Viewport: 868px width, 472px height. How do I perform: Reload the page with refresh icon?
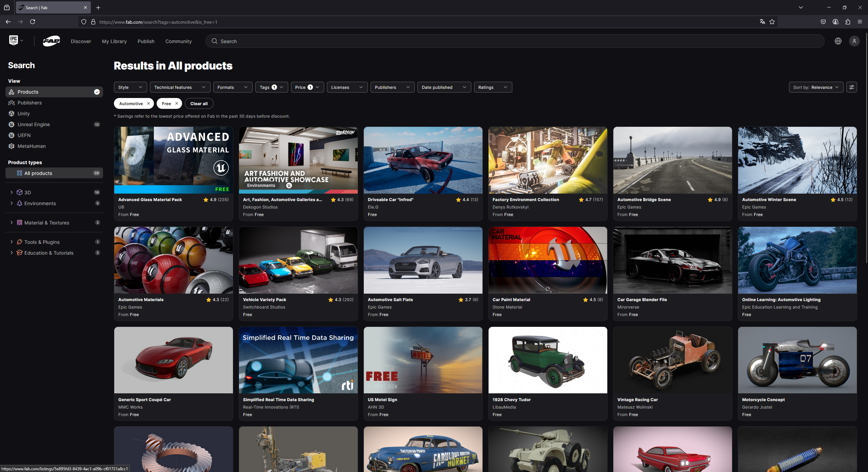pyautogui.click(x=33, y=22)
